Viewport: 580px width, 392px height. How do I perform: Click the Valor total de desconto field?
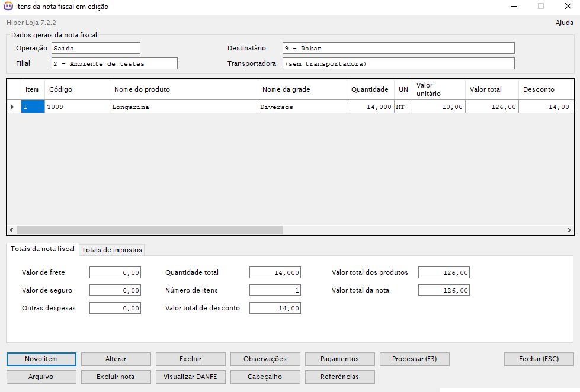[275, 308]
